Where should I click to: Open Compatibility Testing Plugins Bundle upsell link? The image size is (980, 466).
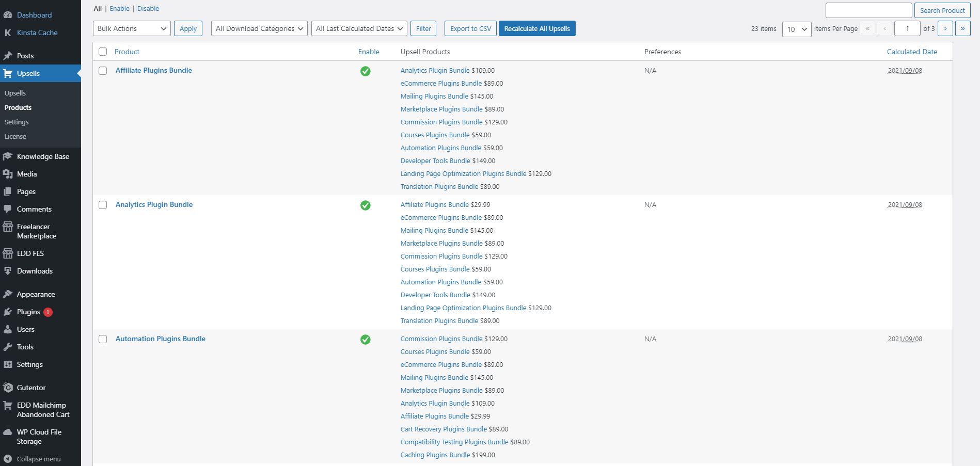pos(454,442)
